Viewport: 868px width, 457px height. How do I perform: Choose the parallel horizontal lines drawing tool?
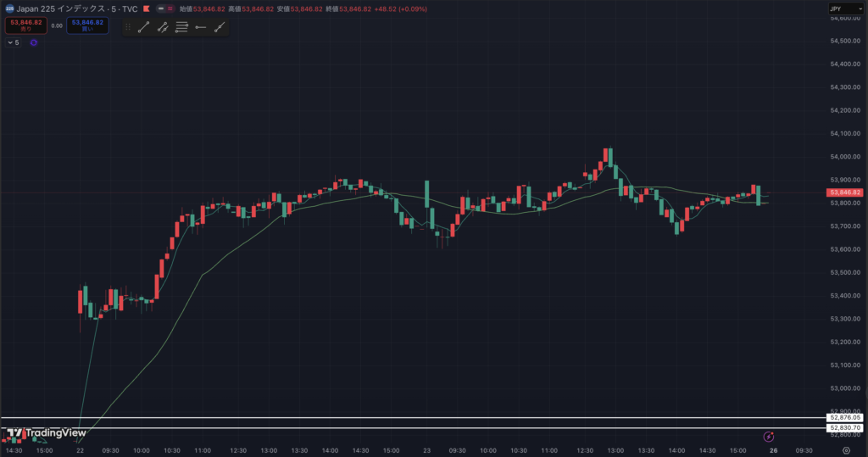point(181,27)
